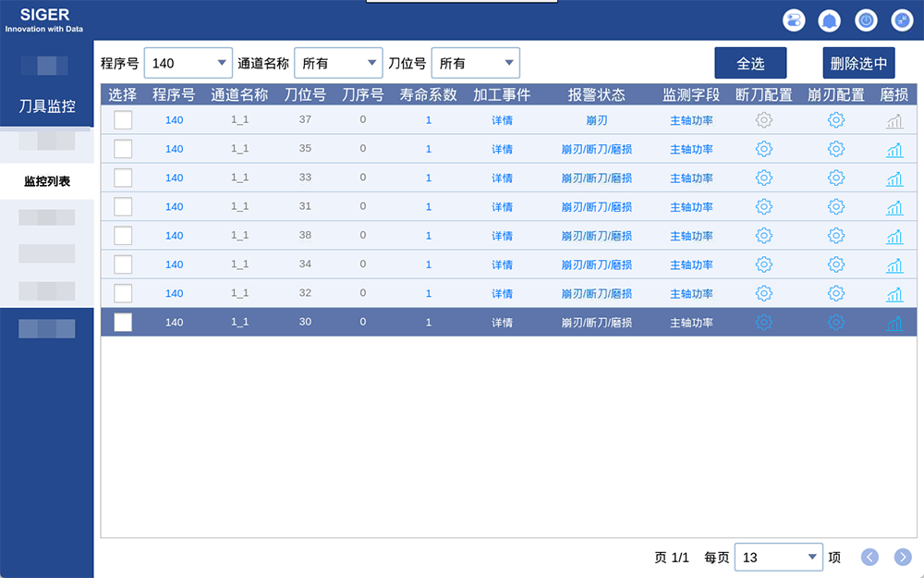Click 崩刃 alarm status for tool position 37
This screenshot has height=578, width=924.
point(596,120)
